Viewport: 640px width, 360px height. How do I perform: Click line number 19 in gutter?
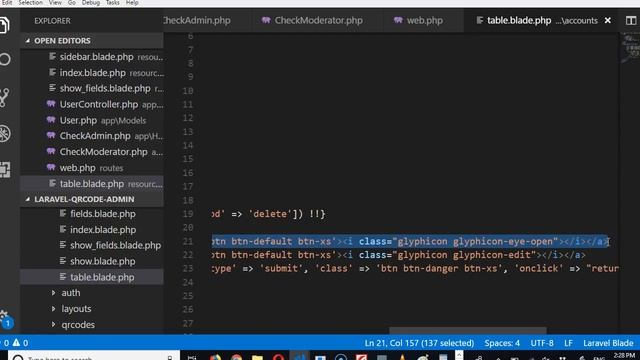coord(187,214)
